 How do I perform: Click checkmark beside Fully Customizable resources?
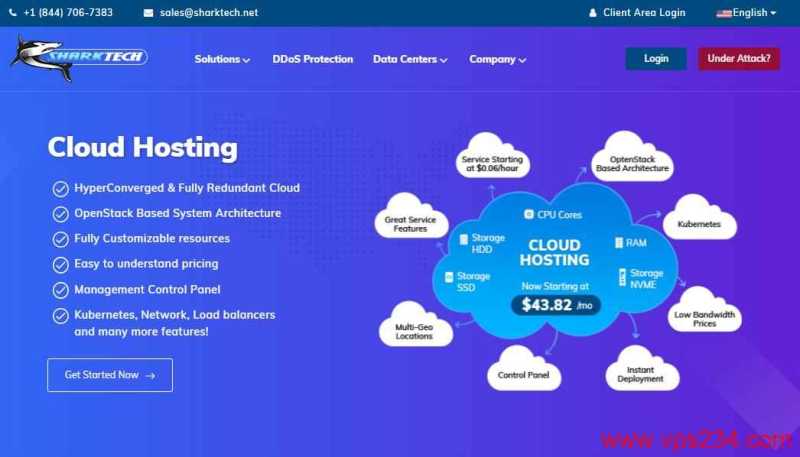60,239
